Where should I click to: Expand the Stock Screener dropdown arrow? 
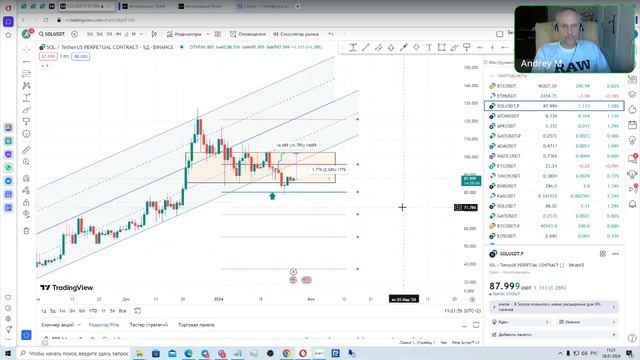(79, 325)
